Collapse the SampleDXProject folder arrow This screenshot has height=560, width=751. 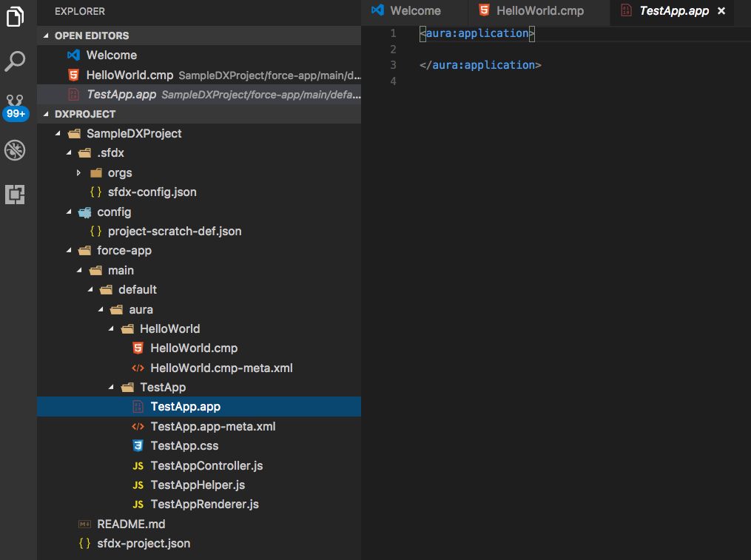tap(58, 133)
